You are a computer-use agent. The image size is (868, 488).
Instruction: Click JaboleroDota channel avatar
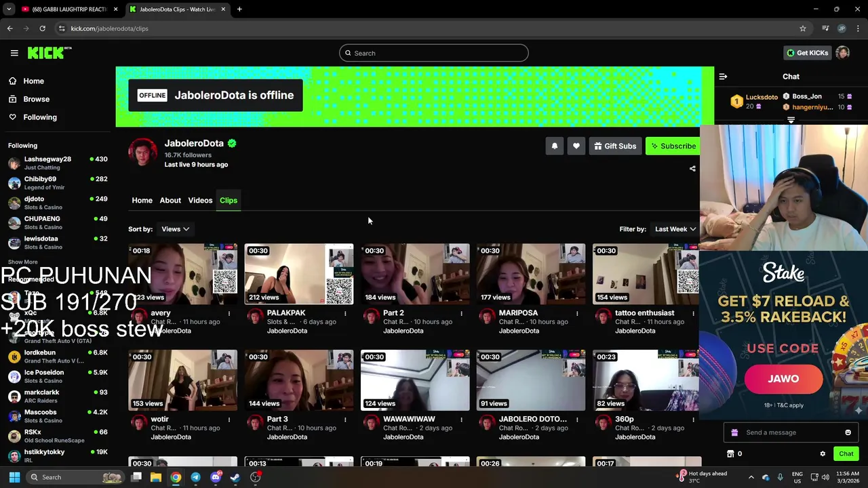[143, 152]
